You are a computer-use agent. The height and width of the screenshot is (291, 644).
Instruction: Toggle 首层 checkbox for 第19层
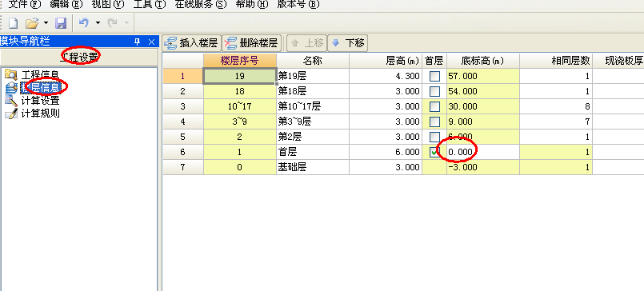pyautogui.click(x=434, y=76)
